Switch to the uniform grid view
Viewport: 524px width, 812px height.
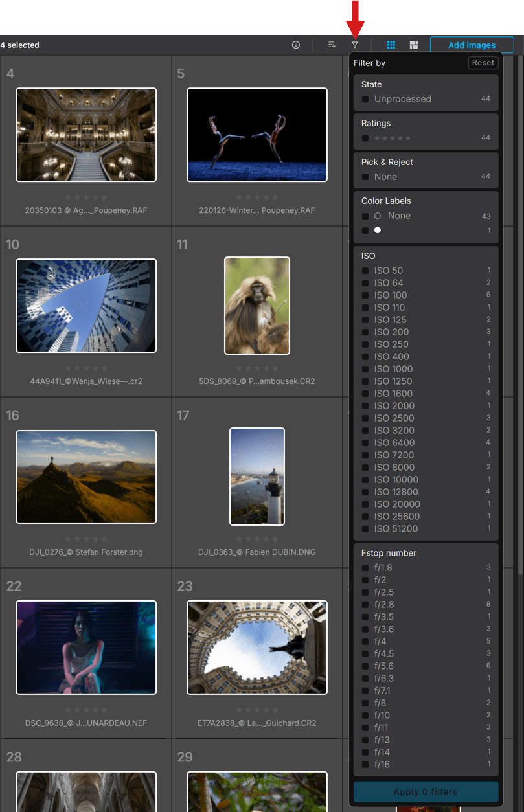[391, 45]
